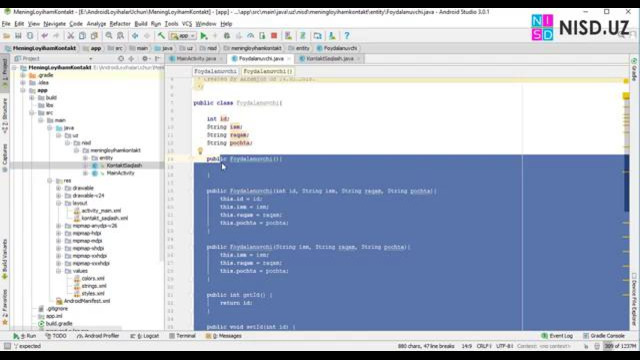Screen dimensions: 640x360
Task: Open the Refactor menu
Action: click(x=120, y=24)
